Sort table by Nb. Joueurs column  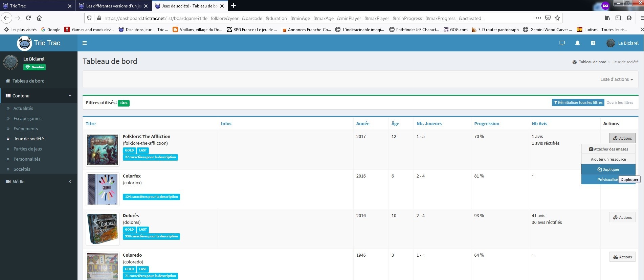pyautogui.click(x=429, y=123)
